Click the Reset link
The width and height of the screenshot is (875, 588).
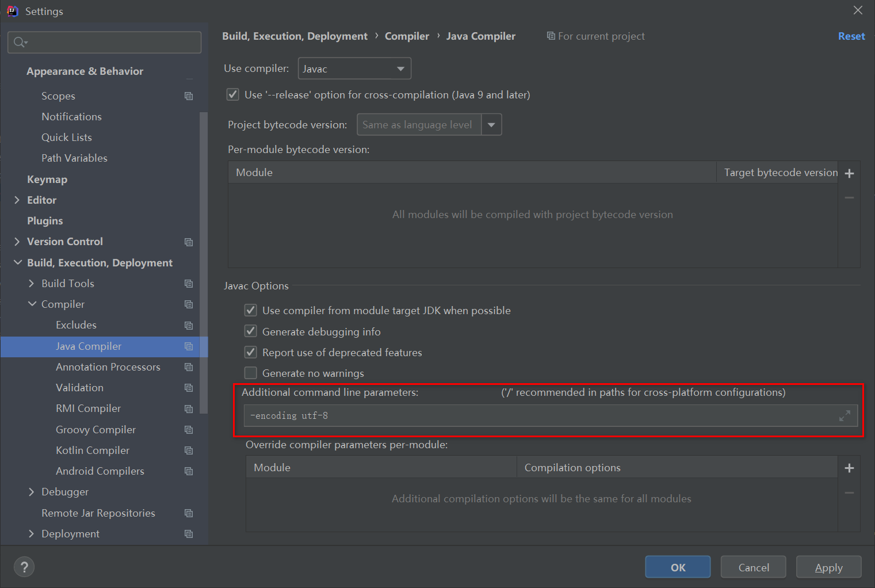[x=851, y=36]
